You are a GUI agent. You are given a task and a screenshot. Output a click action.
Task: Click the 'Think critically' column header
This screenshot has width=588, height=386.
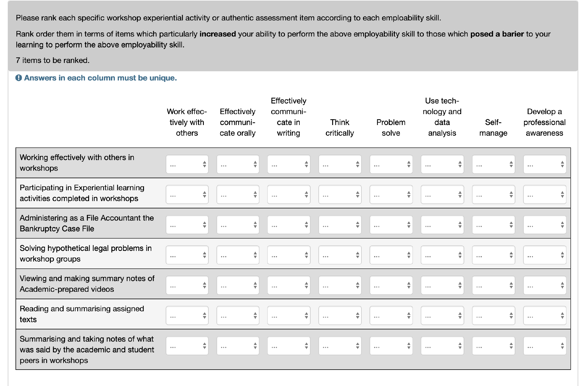(x=340, y=128)
